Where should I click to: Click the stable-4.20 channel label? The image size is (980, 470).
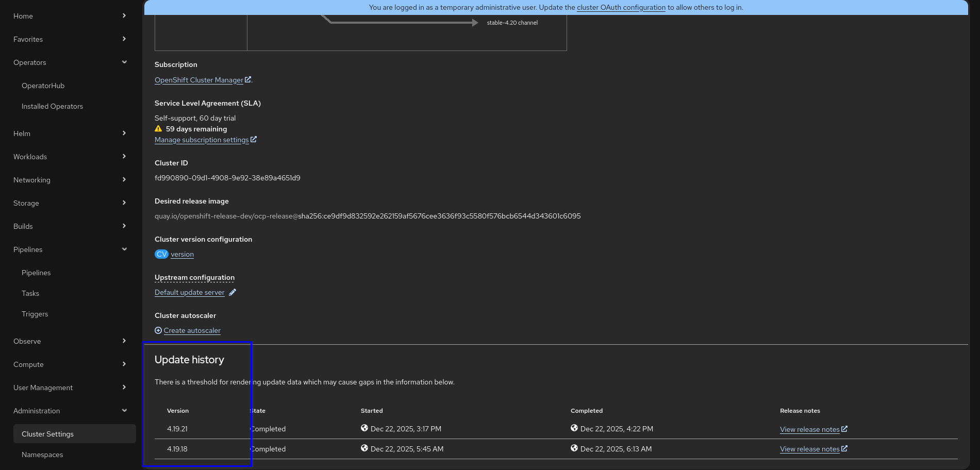(512, 23)
